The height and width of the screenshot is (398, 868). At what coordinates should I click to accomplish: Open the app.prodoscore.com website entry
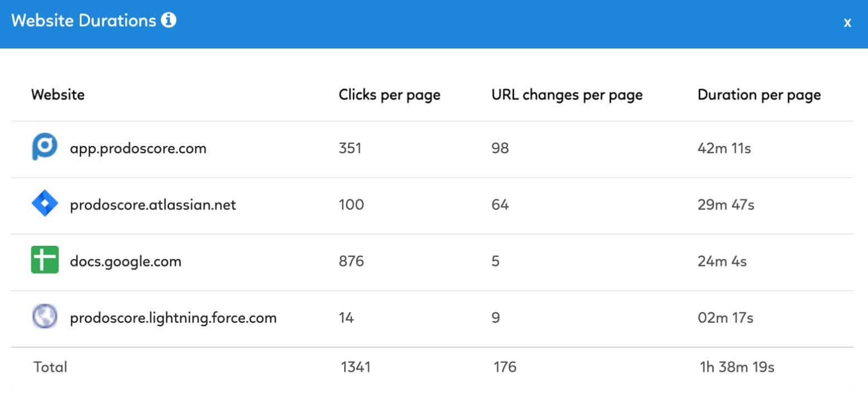click(x=138, y=149)
